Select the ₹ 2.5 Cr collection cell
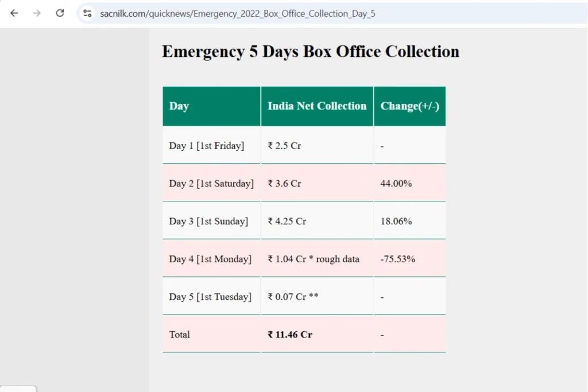The width and height of the screenshot is (588, 392). coord(317,145)
